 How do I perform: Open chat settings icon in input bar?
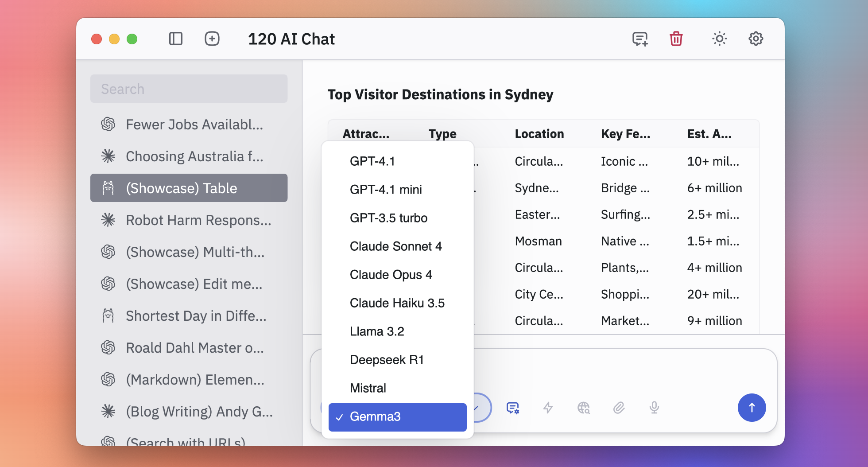[513, 408]
